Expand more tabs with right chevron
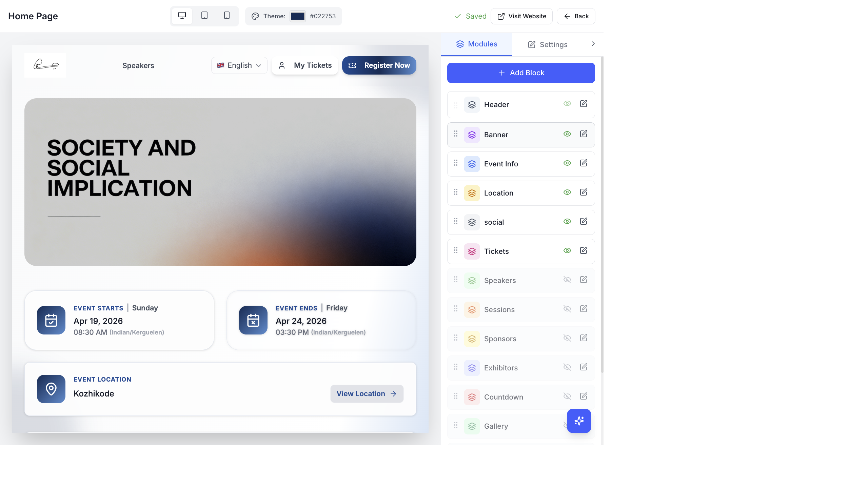 coord(593,44)
